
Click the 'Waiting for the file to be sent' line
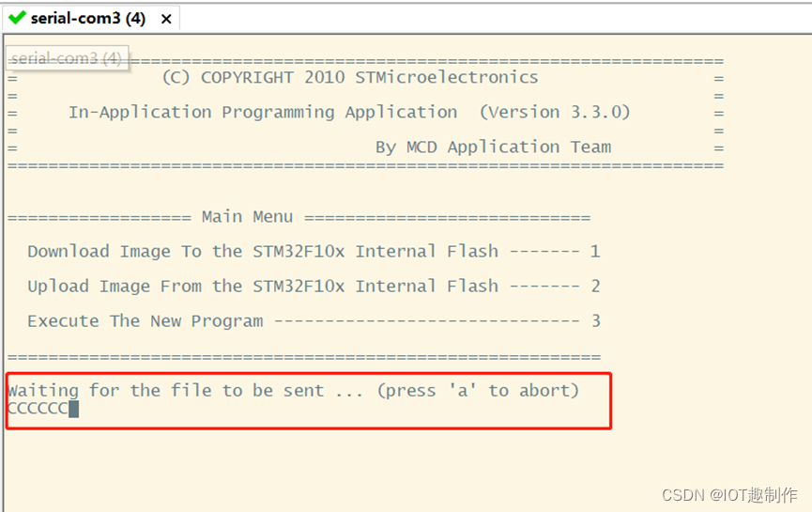click(x=294, y=390)
